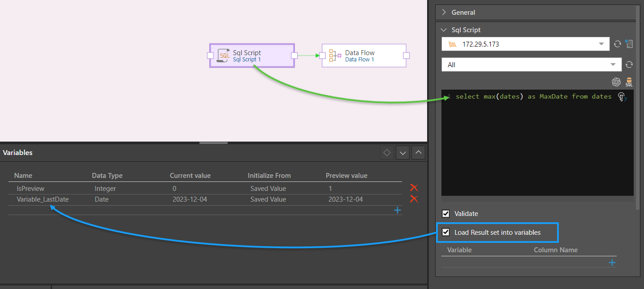Select the Data Flow 1 node
This screenshot has height=289, width=644.
point(364,56)
